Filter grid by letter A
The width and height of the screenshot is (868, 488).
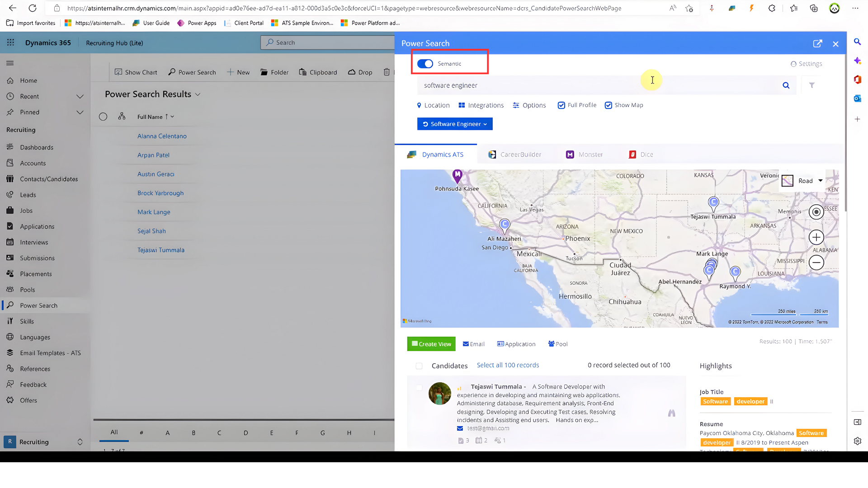(x=168, y=433)
